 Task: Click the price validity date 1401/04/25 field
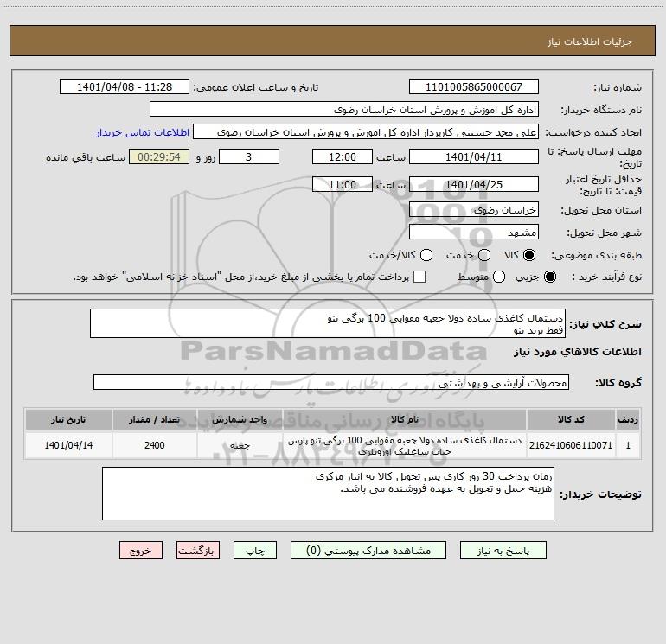pyautogui.click(x=474, y=184)
